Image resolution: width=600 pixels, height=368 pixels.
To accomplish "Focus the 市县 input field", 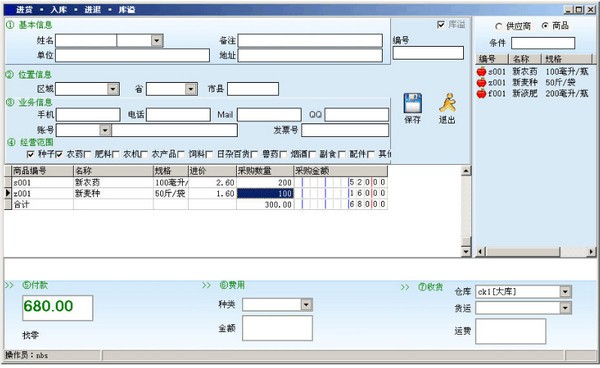I will 253,89.
